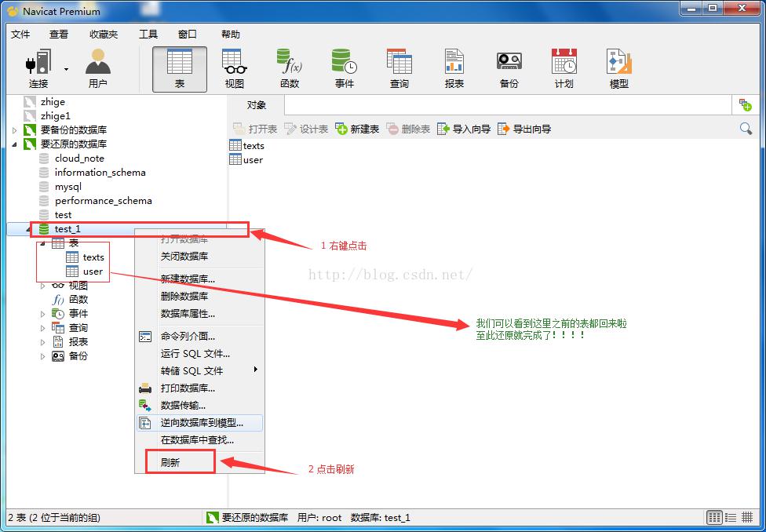Viewport: 766px width, 532px height.
Task: Launch the 导出向导 export wizard
Action: 524,129
